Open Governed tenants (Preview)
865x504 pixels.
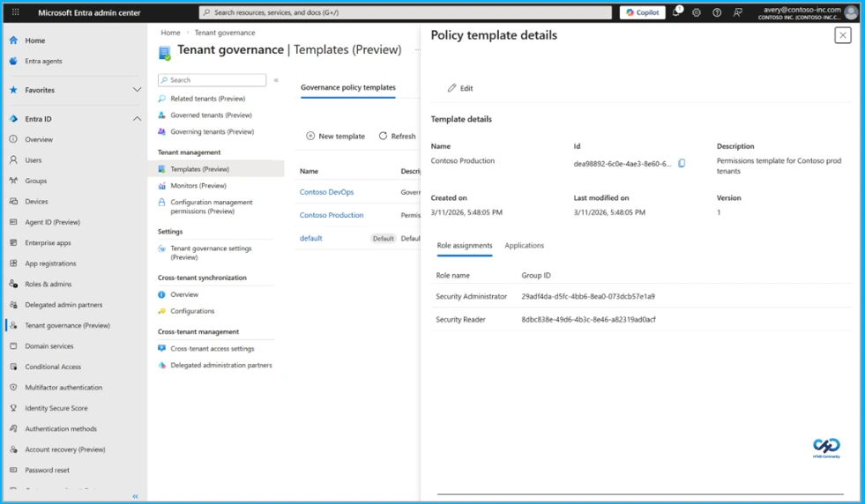211,115
